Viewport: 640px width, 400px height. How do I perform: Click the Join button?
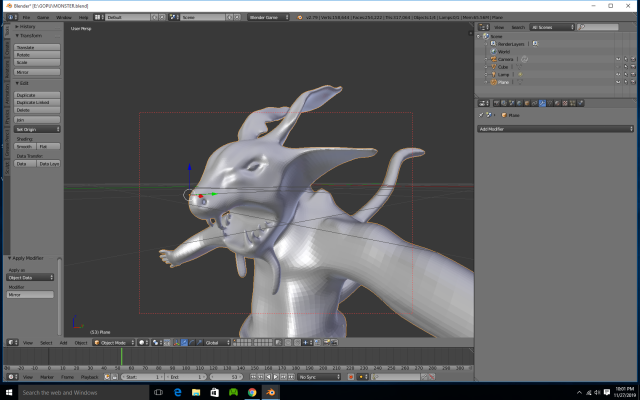pos(37,120)
